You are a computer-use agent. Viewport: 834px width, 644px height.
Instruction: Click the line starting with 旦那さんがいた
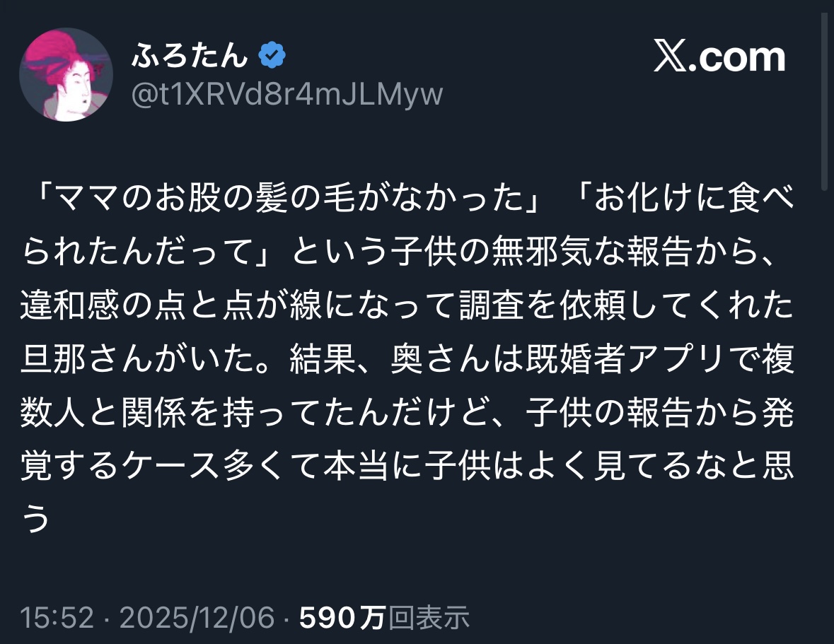coord(407,359)
